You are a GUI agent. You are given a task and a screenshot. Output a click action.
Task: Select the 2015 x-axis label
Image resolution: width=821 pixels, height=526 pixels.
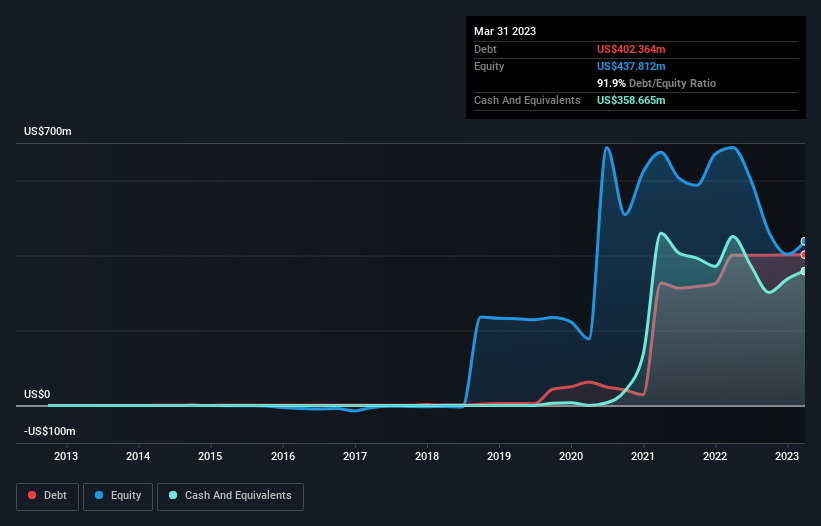(x=210, y=456)
